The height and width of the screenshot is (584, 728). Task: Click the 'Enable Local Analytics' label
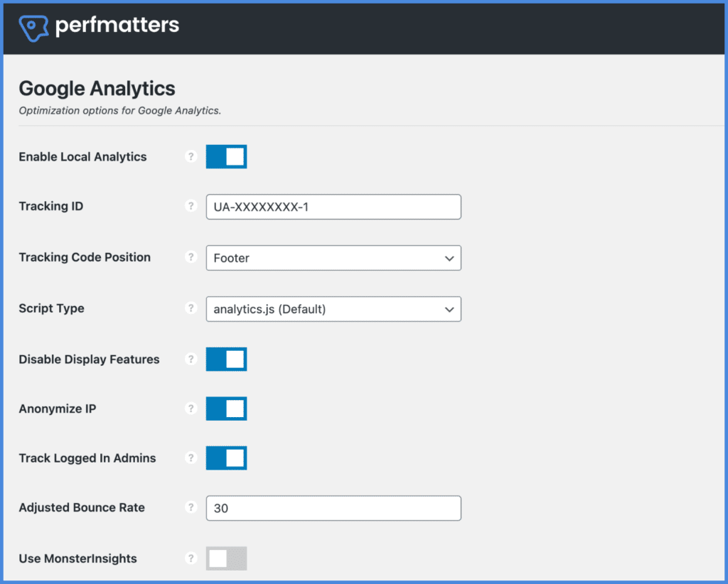click(x=82, y=157)
